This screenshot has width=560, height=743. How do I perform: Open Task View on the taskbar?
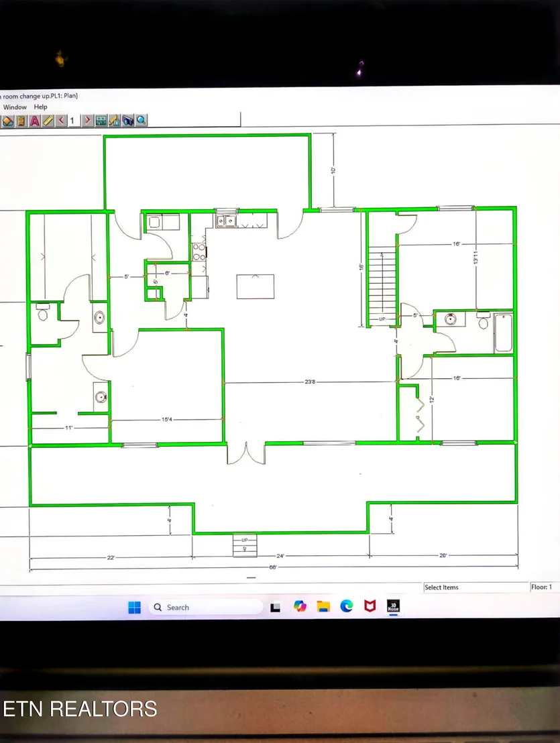click(275, 607)
